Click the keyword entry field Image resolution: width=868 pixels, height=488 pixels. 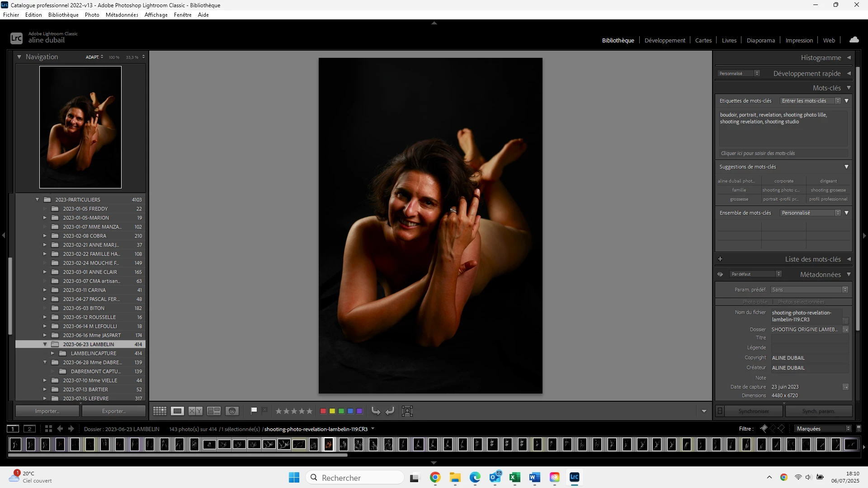point(783,153)
